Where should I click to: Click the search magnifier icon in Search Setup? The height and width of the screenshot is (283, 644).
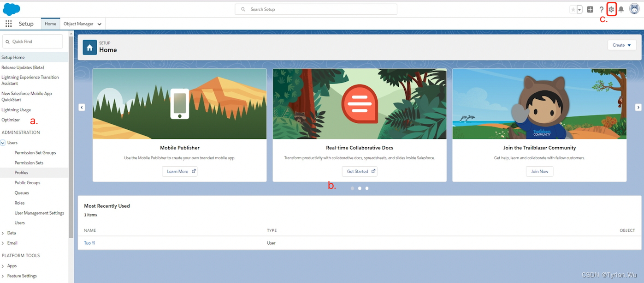[243, 9]
